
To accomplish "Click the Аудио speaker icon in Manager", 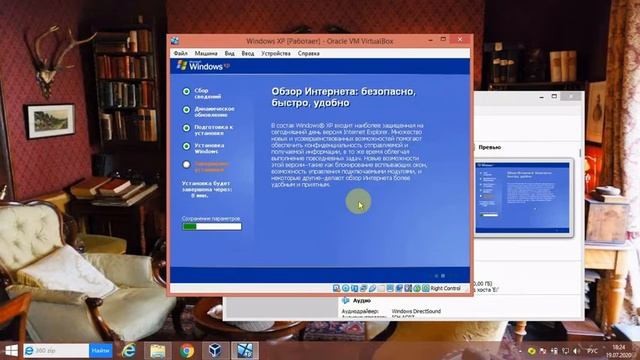I will (x=346, y=300).
